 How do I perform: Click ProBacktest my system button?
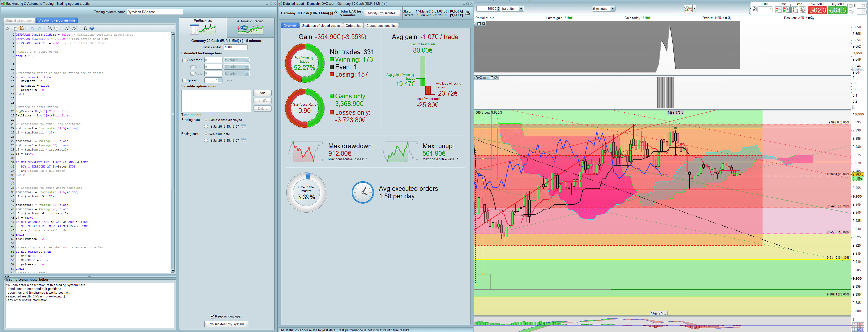pos(226,324)
